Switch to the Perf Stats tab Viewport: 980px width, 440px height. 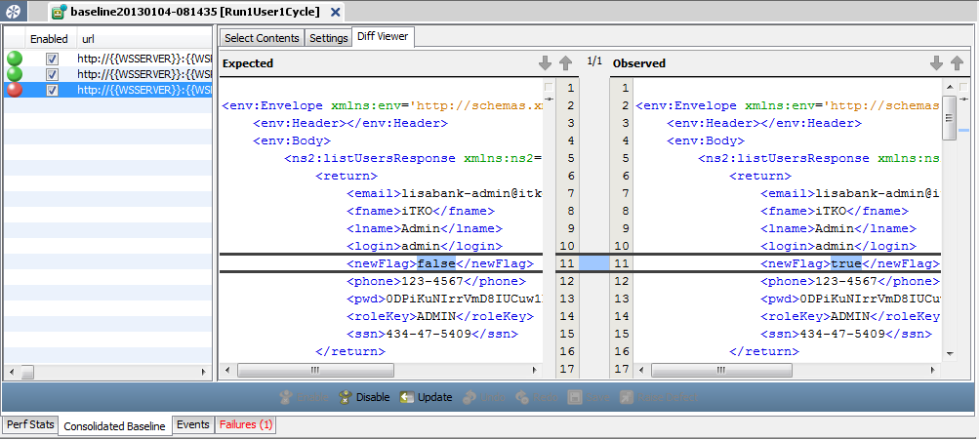[30, 425]
